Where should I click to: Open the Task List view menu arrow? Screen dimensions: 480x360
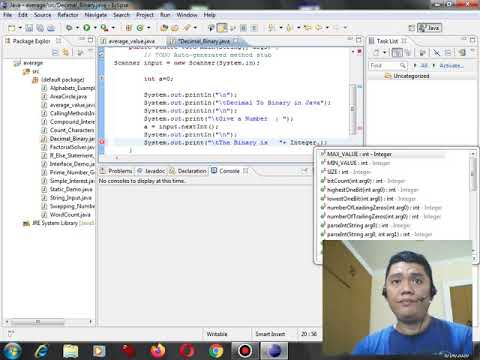(x=473, y=51)
